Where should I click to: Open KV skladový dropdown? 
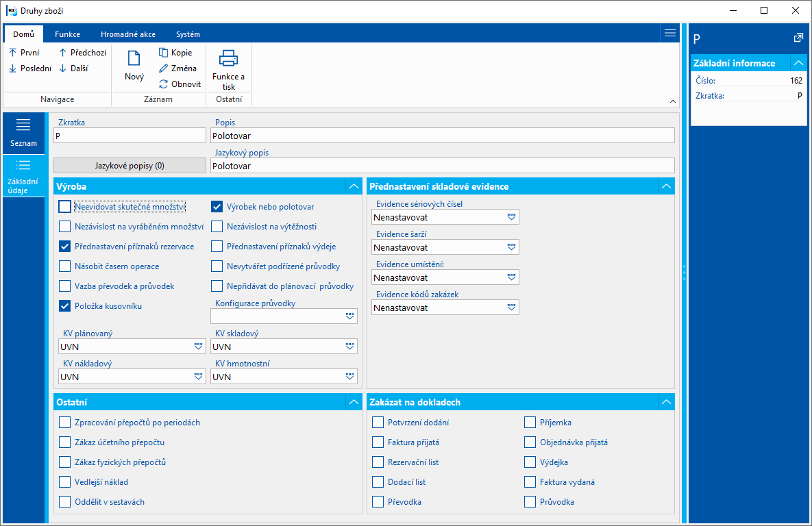click(349, 347)
